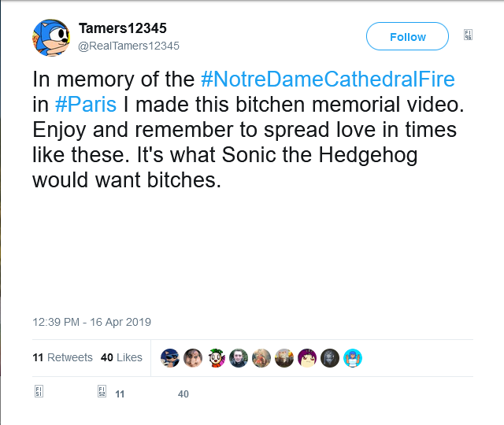
Task: Click the reply icon below the tweet
Action: (39, 392)
